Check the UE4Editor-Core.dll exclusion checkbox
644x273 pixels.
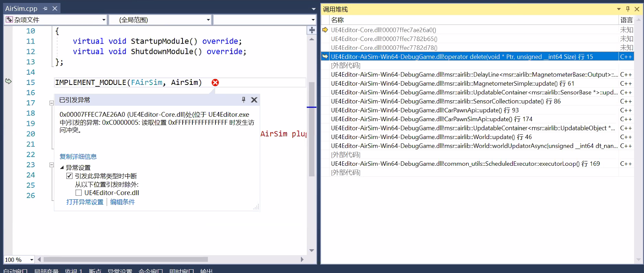coord(78,192)
